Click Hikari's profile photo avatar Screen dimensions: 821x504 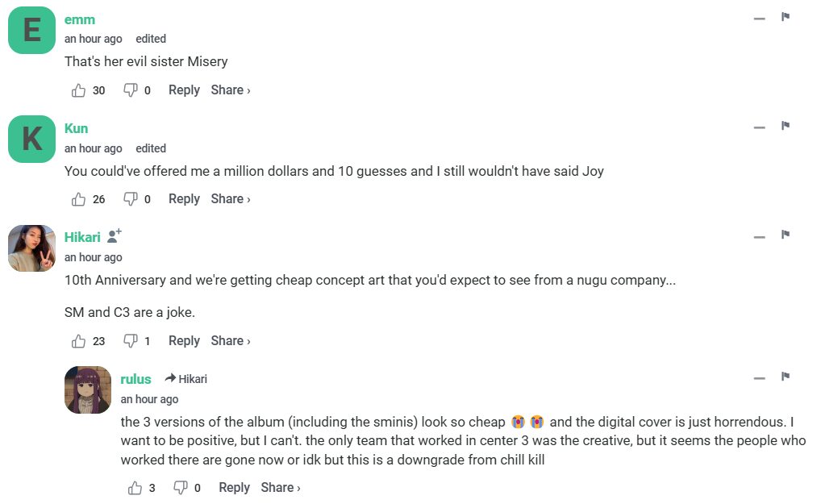(31, 248)
